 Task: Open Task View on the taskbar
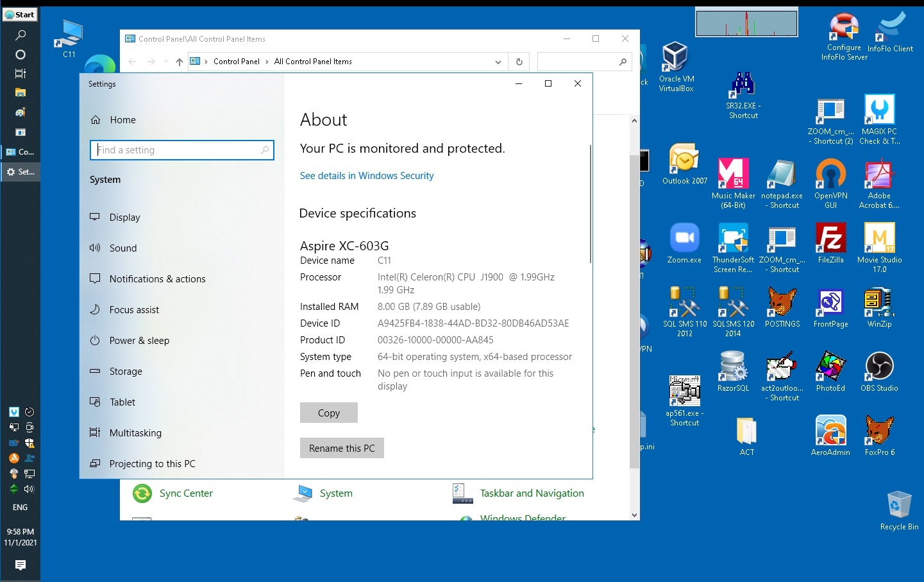click(x=21, y=74)
